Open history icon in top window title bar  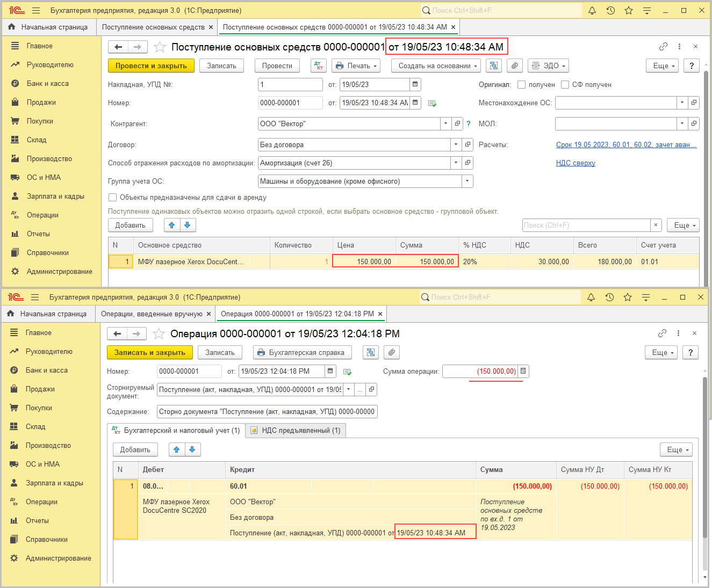pos(610,10)
